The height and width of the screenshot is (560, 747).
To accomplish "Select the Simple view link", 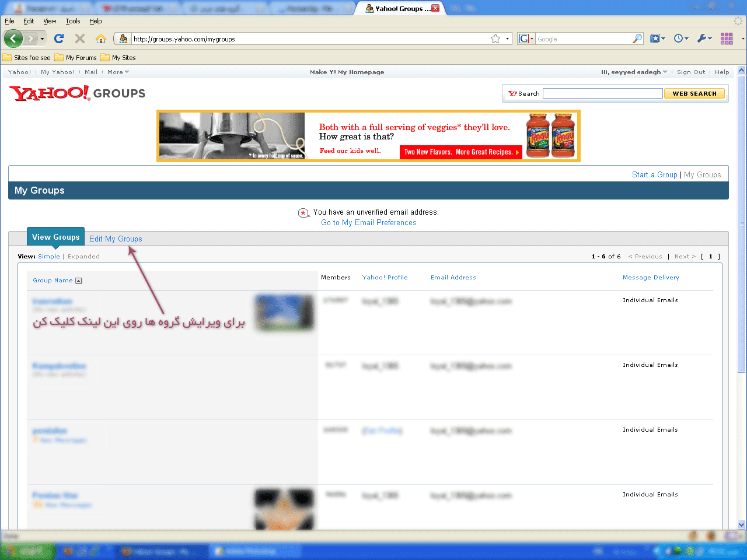I will coord(49,257).
